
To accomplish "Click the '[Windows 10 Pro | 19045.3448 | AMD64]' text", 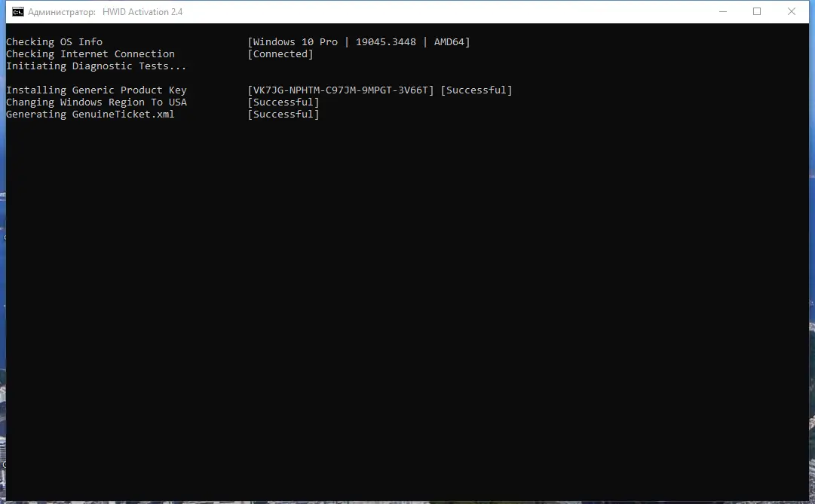I will point(359,41).
